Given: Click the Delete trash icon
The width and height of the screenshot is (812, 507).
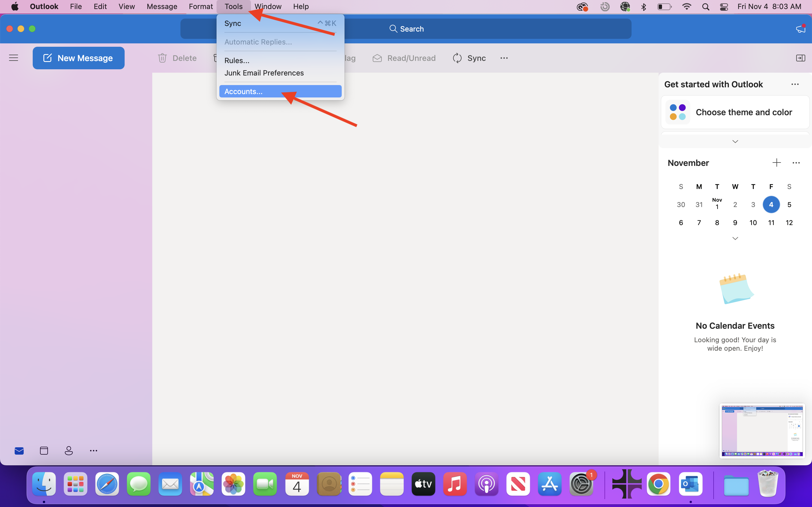Looking at the screenshot, I should point(162,58).
